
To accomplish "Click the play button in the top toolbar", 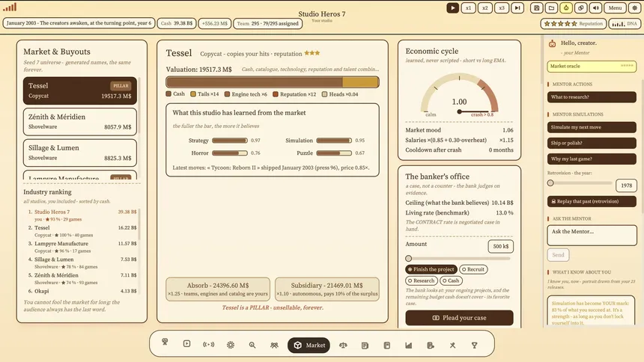I will (452, 7).
